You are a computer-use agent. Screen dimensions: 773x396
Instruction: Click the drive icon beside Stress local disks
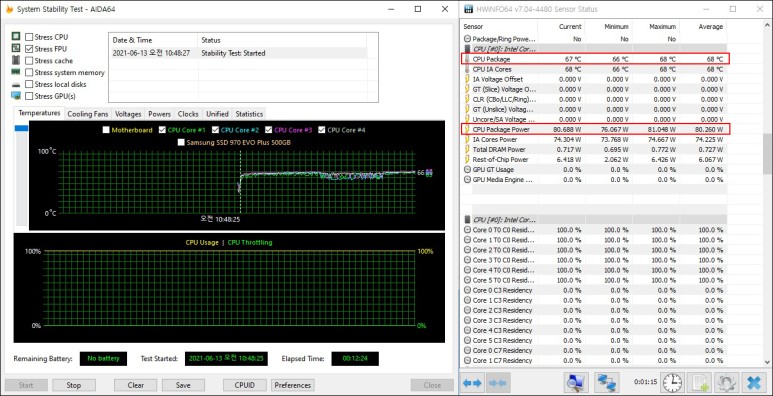click(x=16, y=84)
